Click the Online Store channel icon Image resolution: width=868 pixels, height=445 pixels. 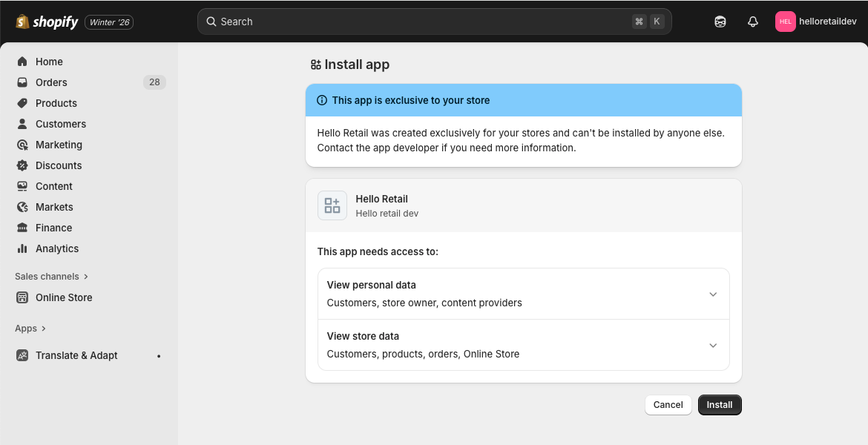click(x=22, y=297)
